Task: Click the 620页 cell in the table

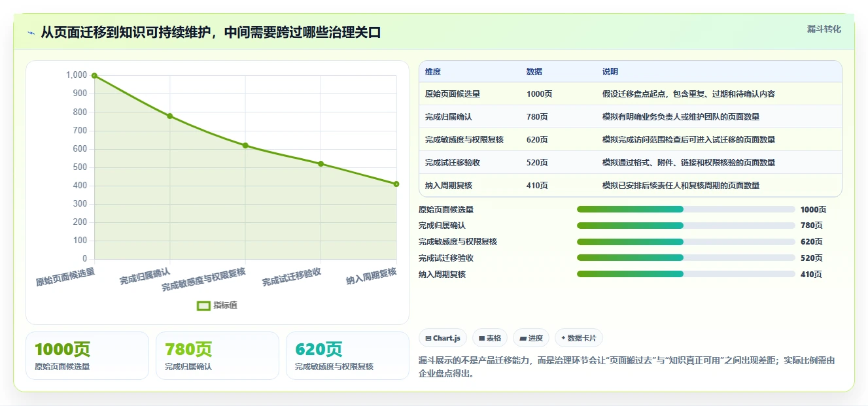Action: click(x=538, y=140)
